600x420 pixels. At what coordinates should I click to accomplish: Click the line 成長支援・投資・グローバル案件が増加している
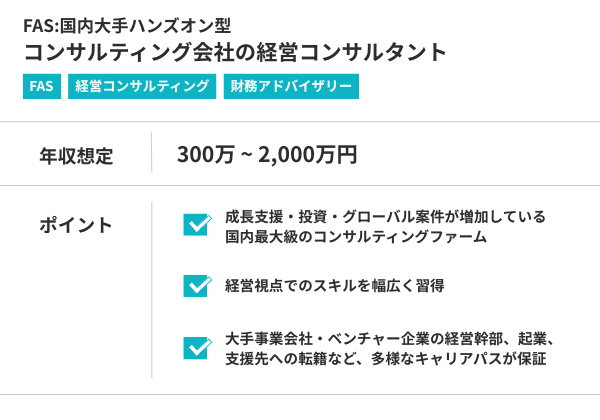pyautogui.click(x=385, y=216)
